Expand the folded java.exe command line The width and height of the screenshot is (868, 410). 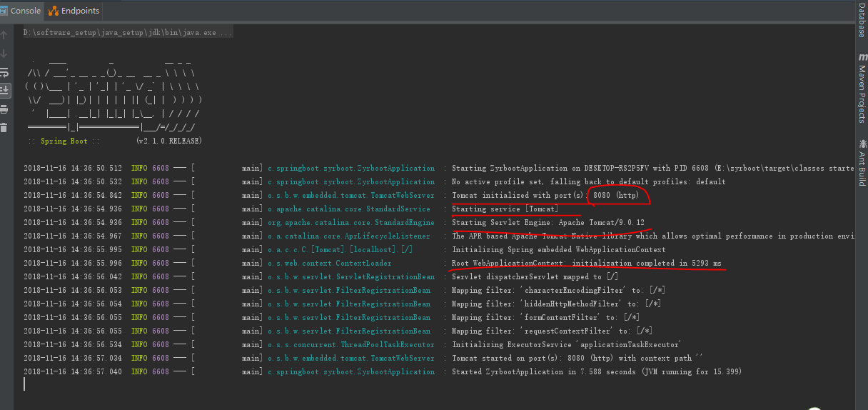point(127,33)
